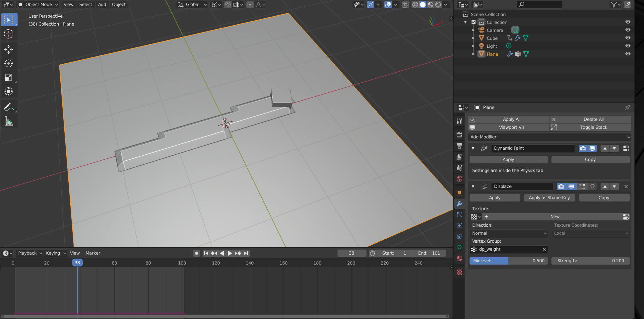Pick the Measure tool
The height and width of the screenshot is (319, 644).
(9, 121)
